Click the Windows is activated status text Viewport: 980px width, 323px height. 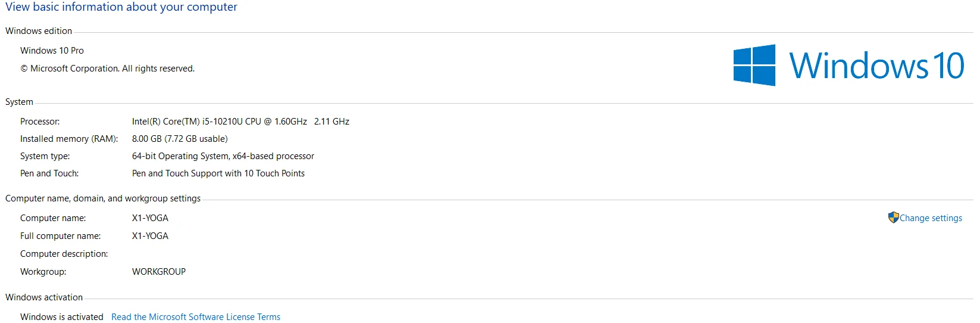tap(62, 317)
